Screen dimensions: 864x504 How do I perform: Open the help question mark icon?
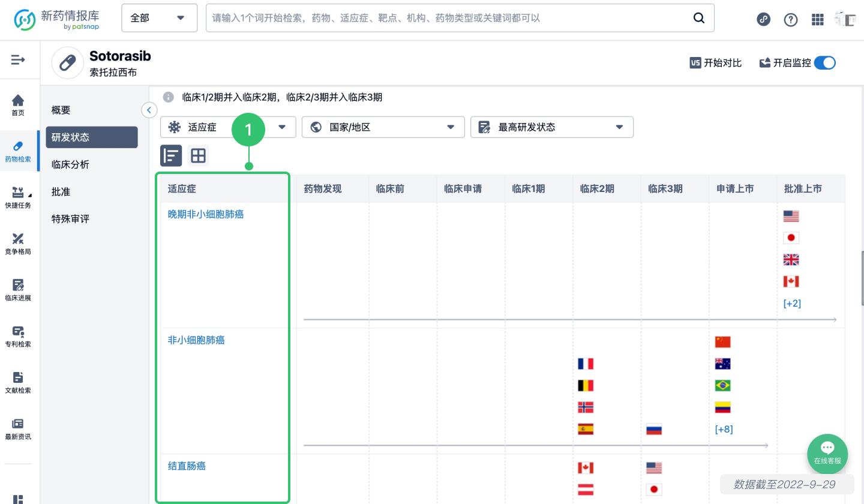791,19
